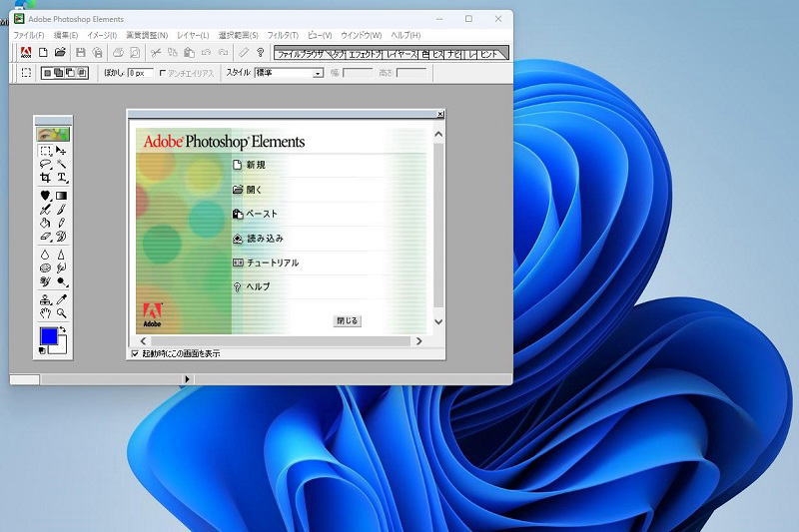Click the チュートリアル link
Viewport: 799px width, 532px height.
pos(272,263)
